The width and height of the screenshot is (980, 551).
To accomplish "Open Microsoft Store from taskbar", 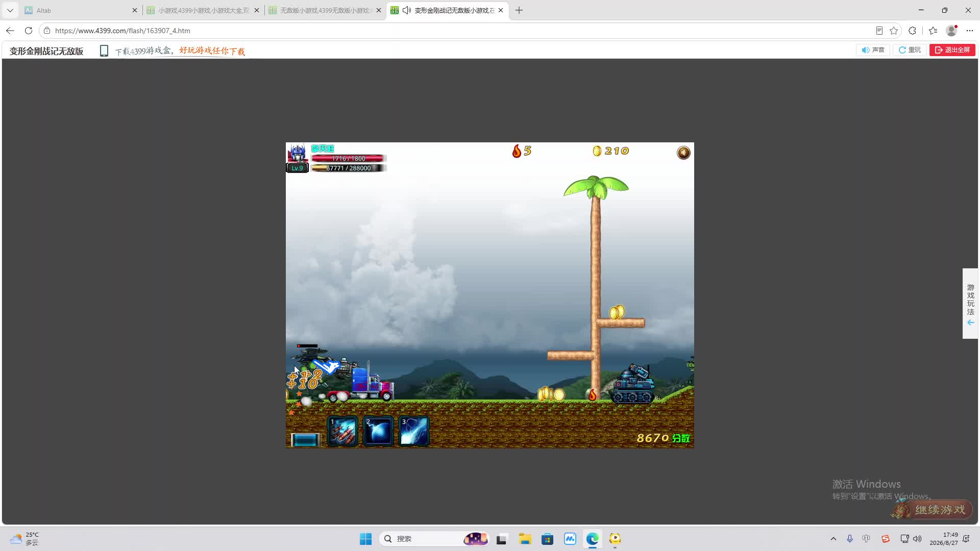I will [x=547, y=539].
